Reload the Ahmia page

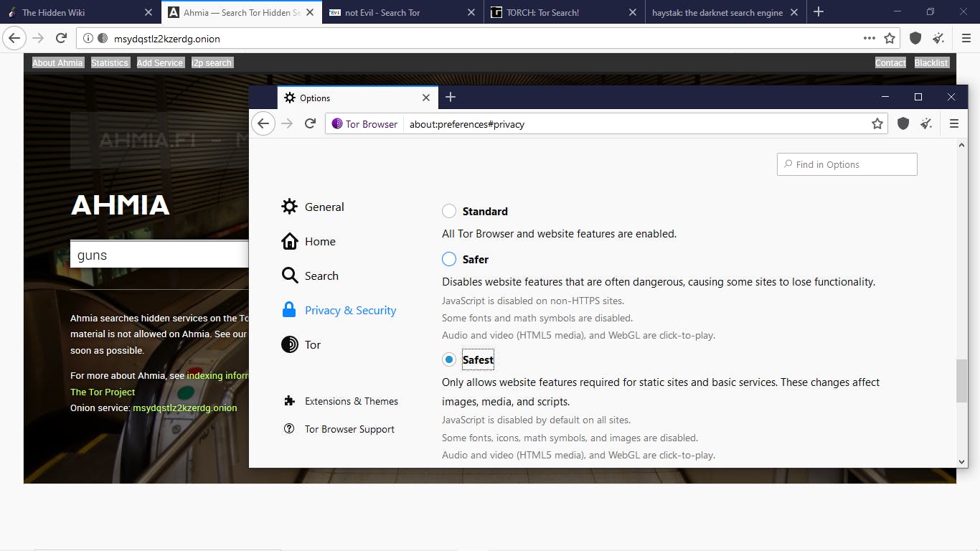click(x=61, y=39)
